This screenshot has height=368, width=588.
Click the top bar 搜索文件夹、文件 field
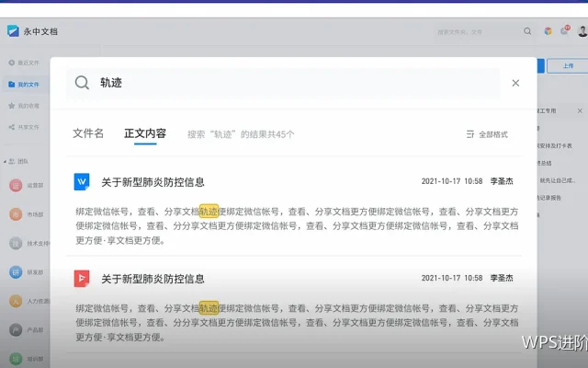pos(478,32)
